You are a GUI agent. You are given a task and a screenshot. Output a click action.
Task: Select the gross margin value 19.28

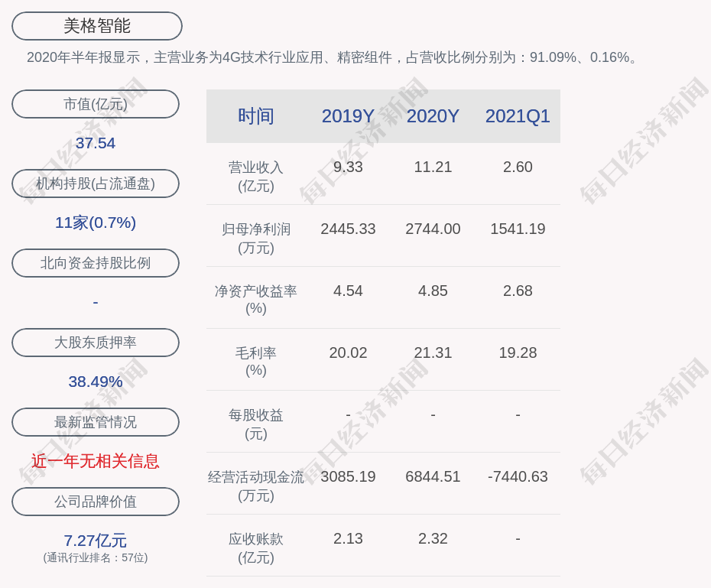point(518,352)
